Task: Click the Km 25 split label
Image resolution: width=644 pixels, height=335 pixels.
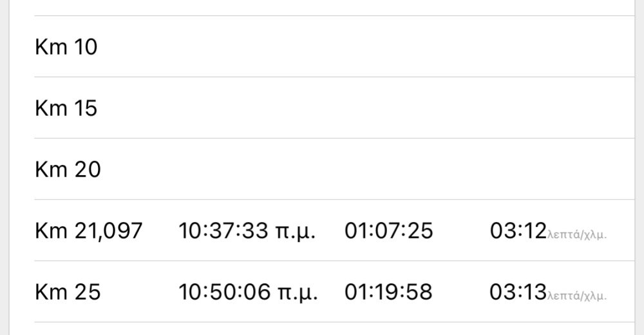Action: click(x=68, y=292)
